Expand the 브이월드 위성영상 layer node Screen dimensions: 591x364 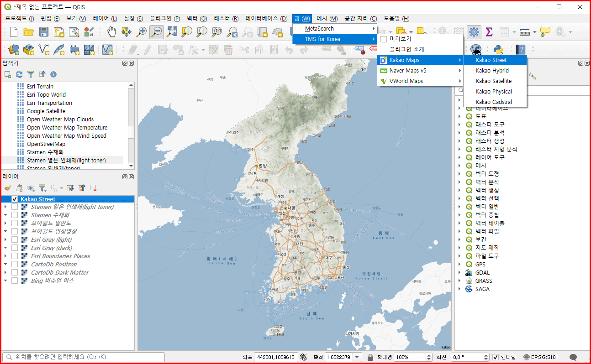[x=5, y=232]
